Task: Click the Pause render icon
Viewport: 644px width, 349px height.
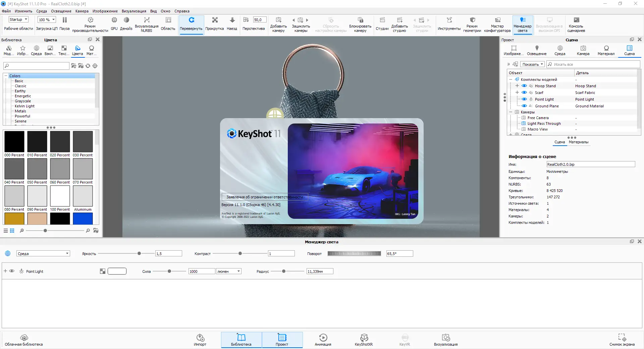Action: coord(64,20)
